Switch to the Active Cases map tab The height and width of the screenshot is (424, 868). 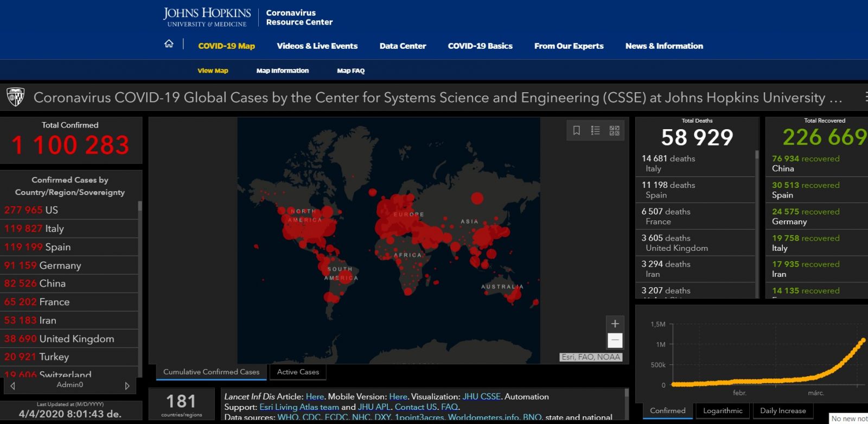point(298,372)
